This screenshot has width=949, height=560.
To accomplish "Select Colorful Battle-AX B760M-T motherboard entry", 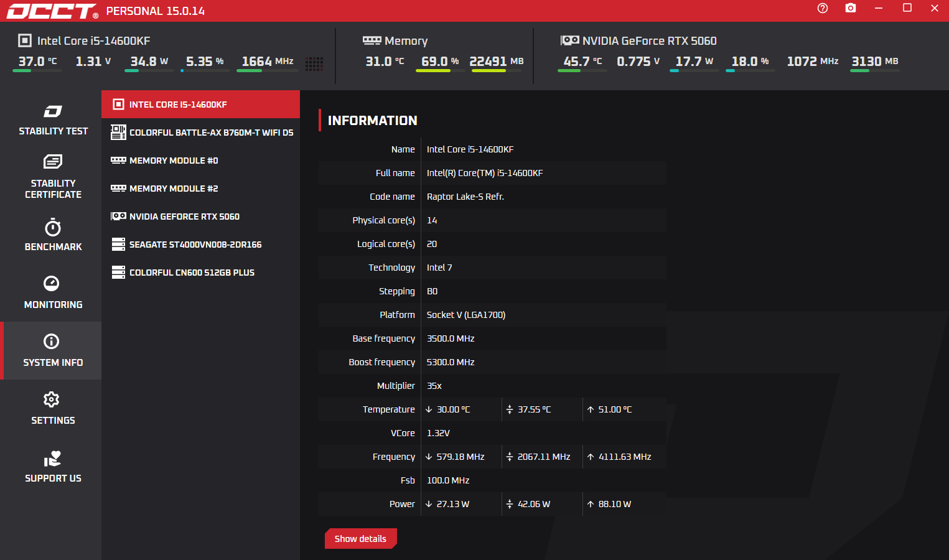I will point(200,133).
